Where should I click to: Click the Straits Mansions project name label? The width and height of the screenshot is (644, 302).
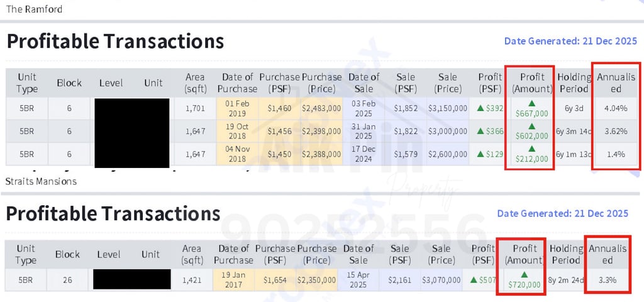tap(41, 181)
